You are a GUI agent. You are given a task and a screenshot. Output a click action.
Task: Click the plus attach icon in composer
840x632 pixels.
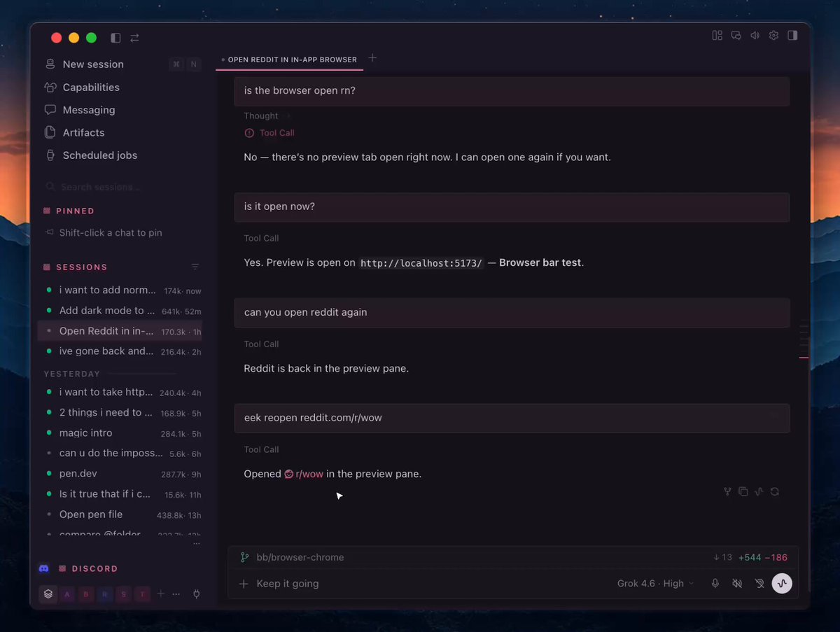coord(244,584)
